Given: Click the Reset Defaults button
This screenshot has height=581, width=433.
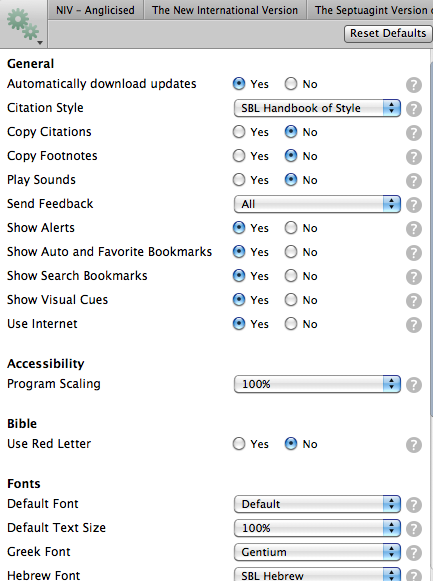Looking at the screenshot, I should click(388, 33).
